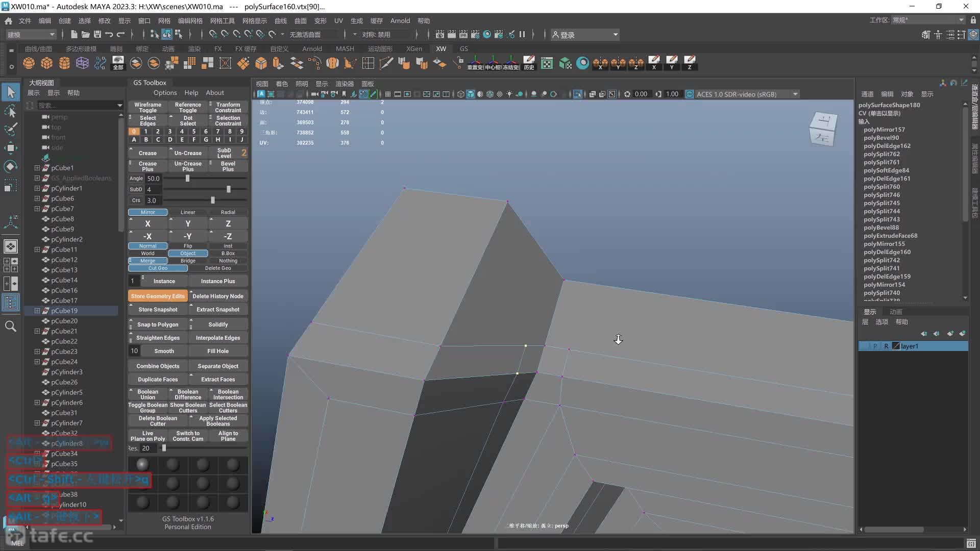The width and height of the screenshot is (980, 551).
Task: Click the view cube in viewport
Action: point(823,130)
